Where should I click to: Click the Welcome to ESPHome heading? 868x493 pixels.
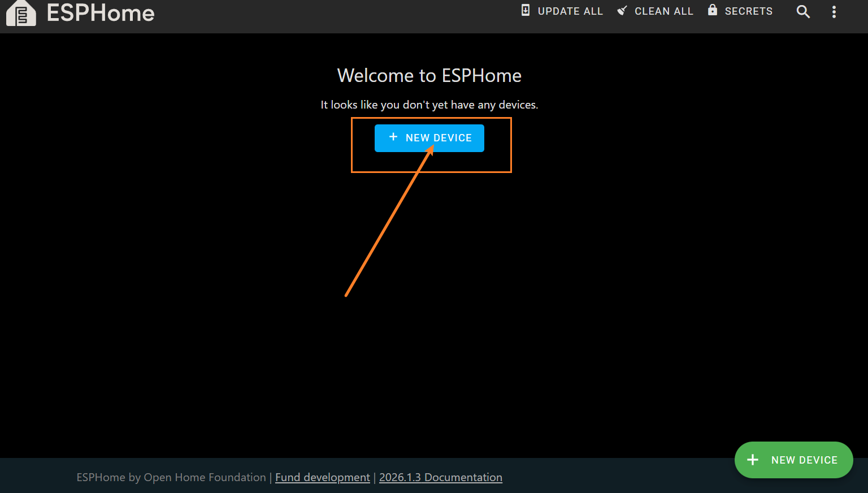pos(429,76)
